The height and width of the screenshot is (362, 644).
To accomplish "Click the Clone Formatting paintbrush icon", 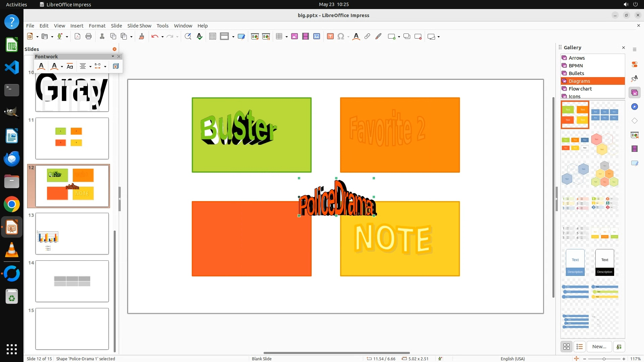I will tap(142, 37).
